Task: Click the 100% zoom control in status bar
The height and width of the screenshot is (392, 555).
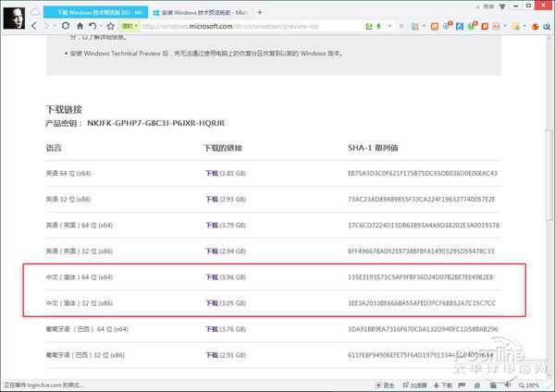Action: 529,386
